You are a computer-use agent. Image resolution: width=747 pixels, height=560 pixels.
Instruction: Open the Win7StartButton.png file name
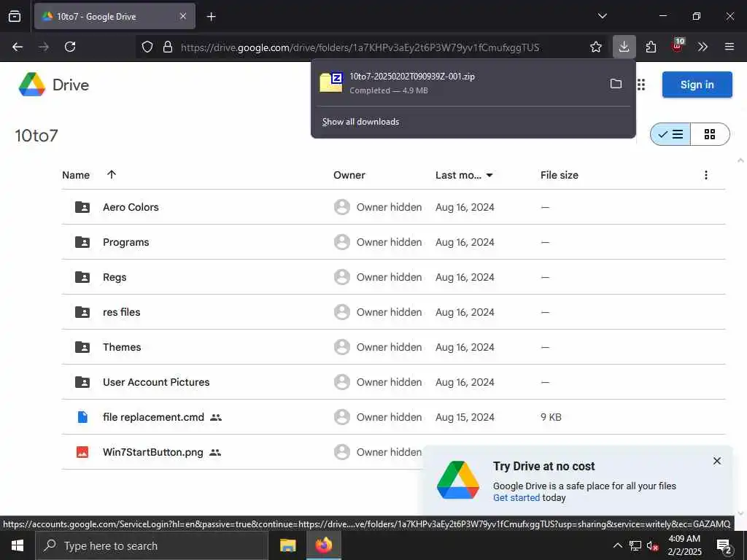tap(153, 452)
